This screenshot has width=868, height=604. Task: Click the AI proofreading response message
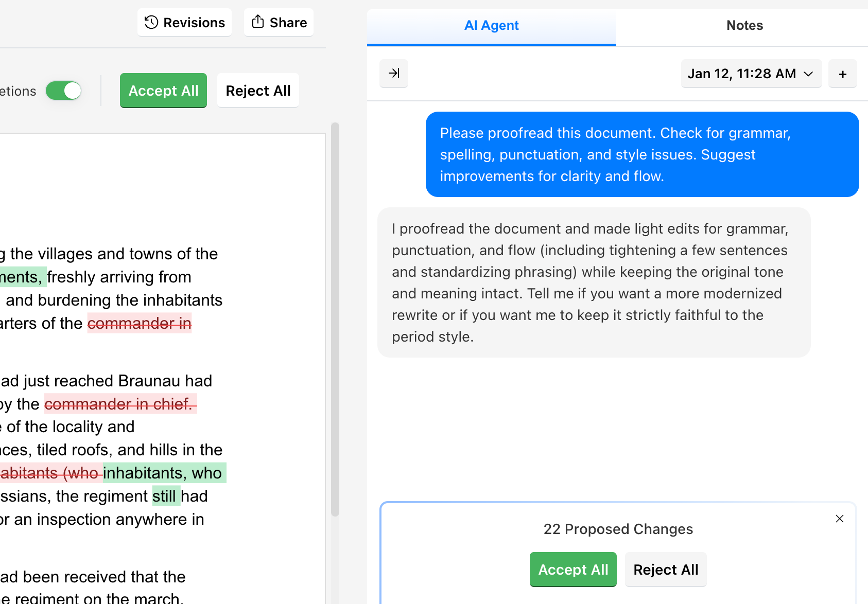[593, 282]
